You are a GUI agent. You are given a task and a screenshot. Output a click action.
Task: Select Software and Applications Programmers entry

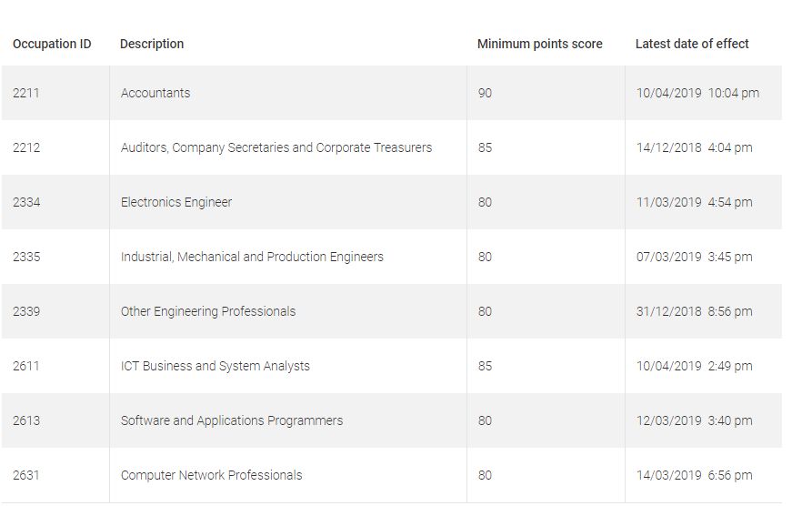coord(232,420)
